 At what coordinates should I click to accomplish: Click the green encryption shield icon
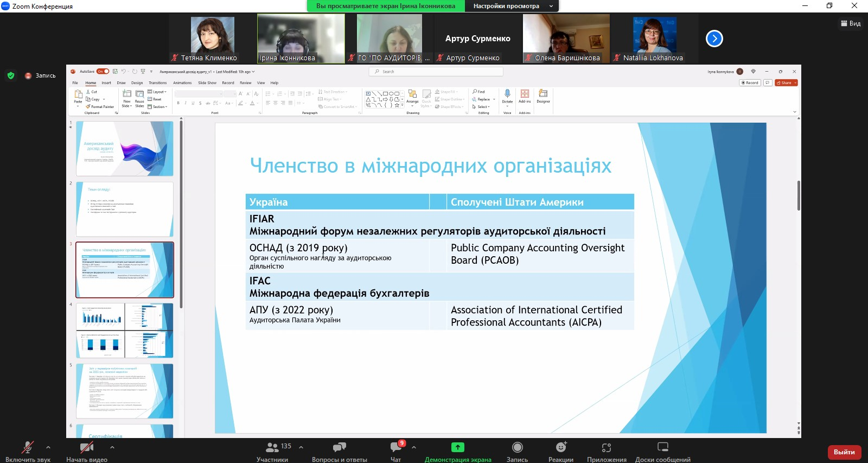(x=11, y=76)
